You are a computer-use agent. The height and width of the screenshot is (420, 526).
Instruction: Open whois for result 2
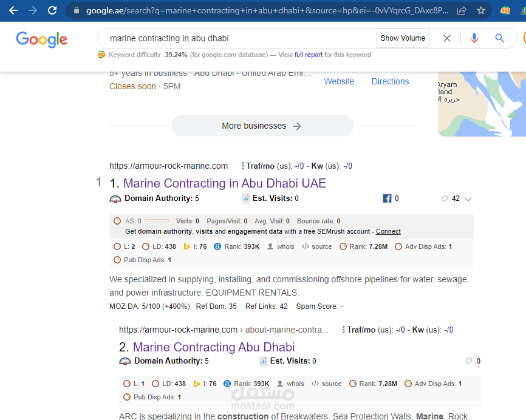[290, 384]
